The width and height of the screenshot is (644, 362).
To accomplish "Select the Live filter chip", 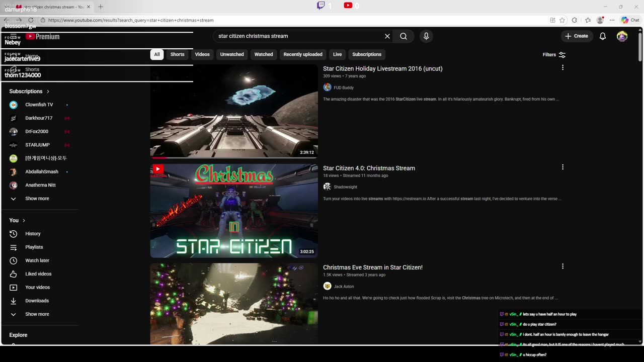I will pos(338,54).
